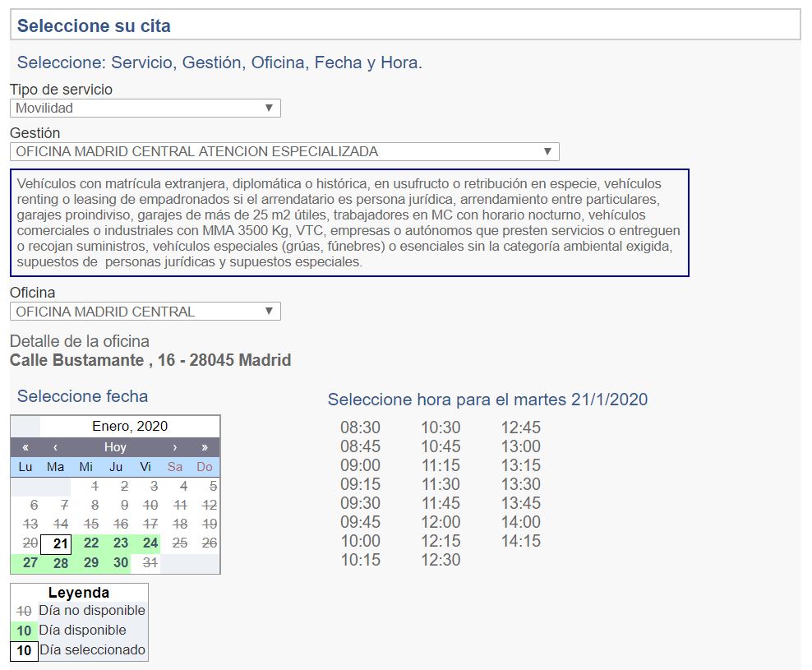Click selected day 21 in calendar
Viewport: 812px width, 670px height.
point(60,543)
